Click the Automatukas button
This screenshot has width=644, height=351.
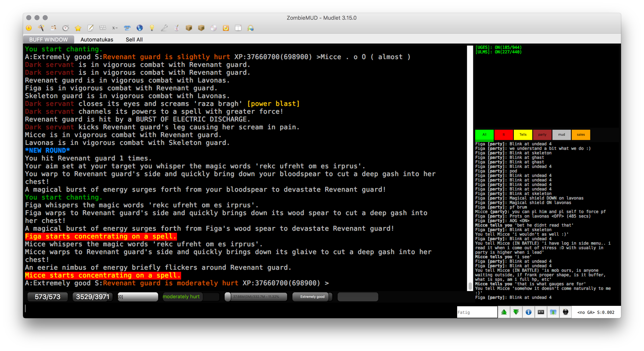coord(97,39)
